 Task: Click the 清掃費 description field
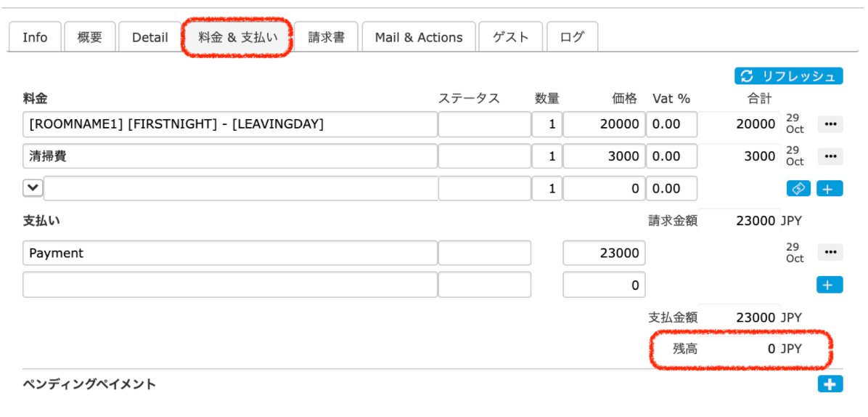click(x=229, y=156)
